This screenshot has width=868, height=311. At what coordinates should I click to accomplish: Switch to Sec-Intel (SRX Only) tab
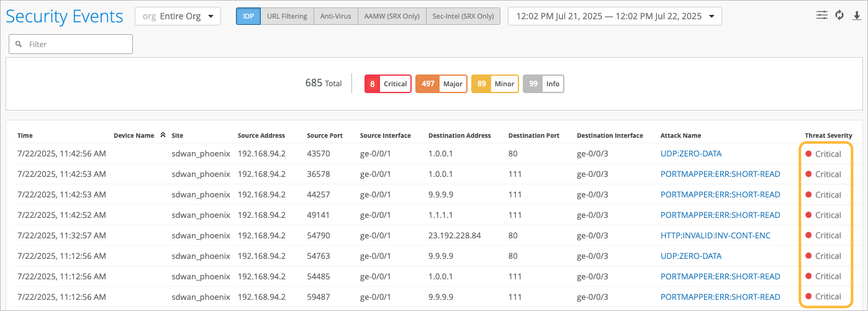tap(463, 16)
